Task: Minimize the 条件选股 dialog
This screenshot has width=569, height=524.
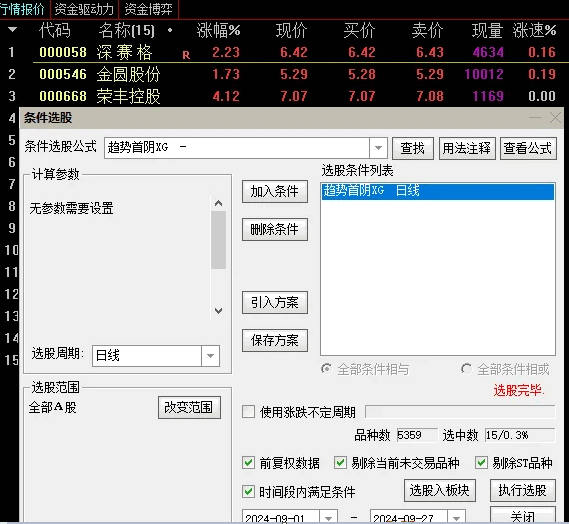Action: coord(535,118)
